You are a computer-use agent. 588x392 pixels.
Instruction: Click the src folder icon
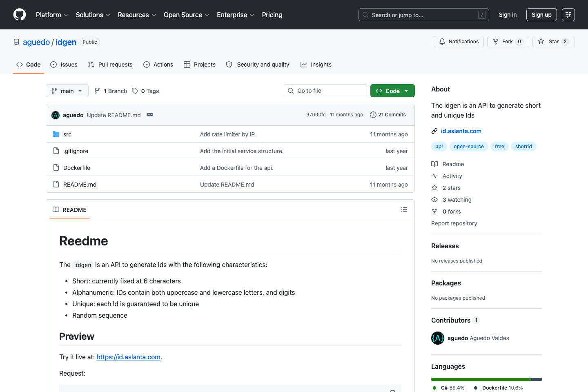(x=56, y=134)
